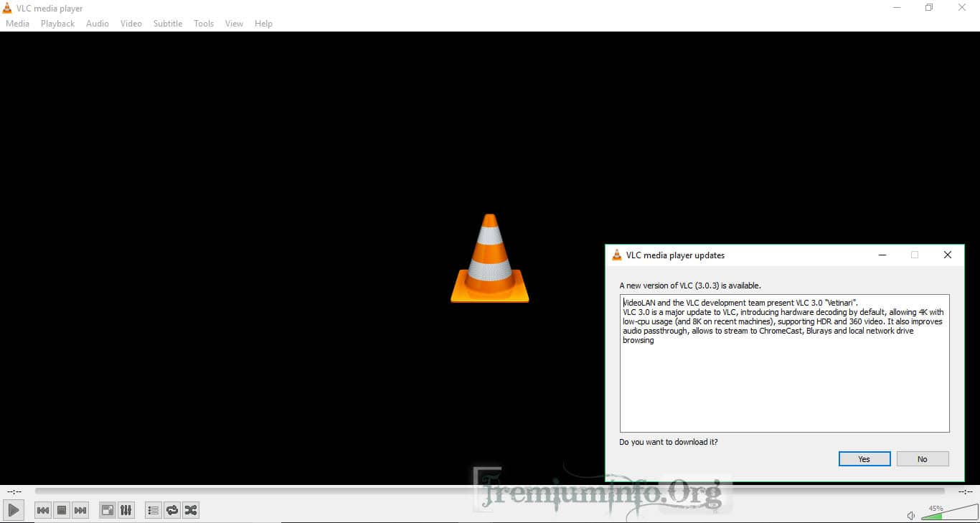Screen dimensions: 980x523
Task: Click the "Do you want to download it?" text
Action: point(669,442)
